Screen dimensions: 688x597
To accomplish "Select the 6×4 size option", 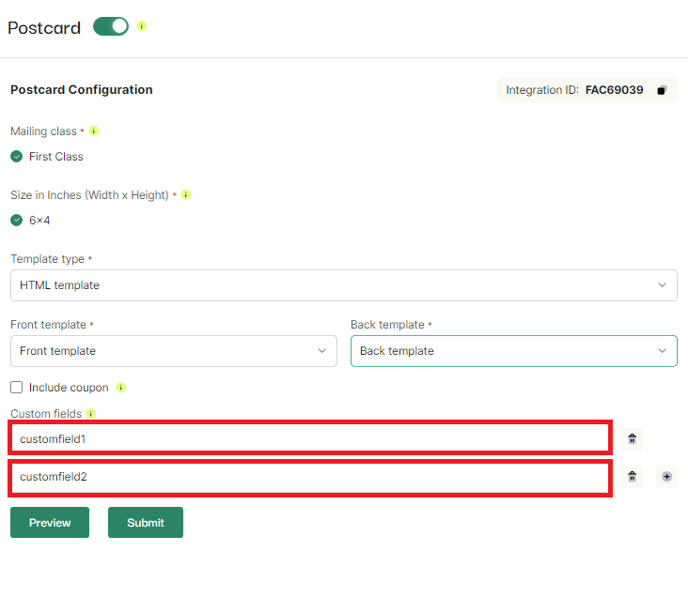I will pos(17,220).
